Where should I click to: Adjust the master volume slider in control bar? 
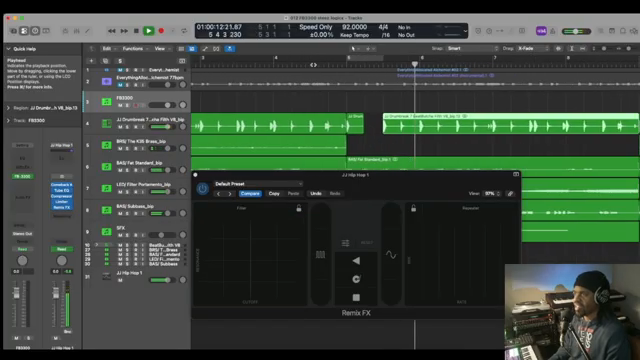click(576, 31)
